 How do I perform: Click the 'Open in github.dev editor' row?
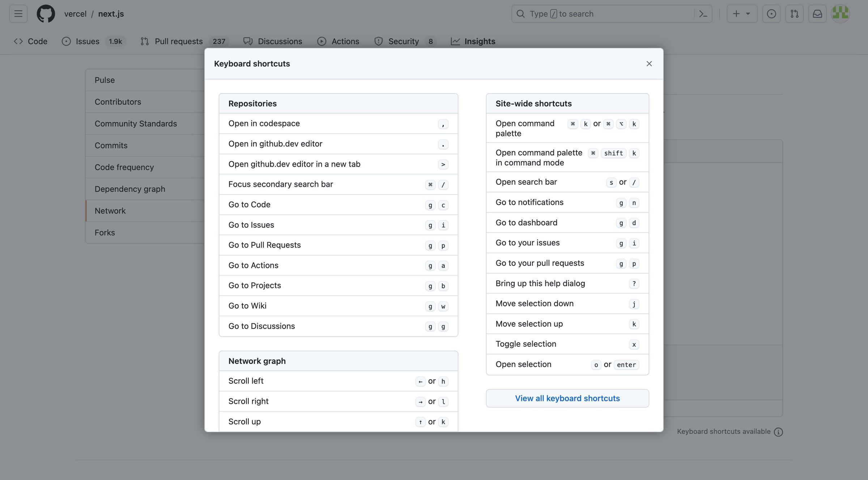339,144
